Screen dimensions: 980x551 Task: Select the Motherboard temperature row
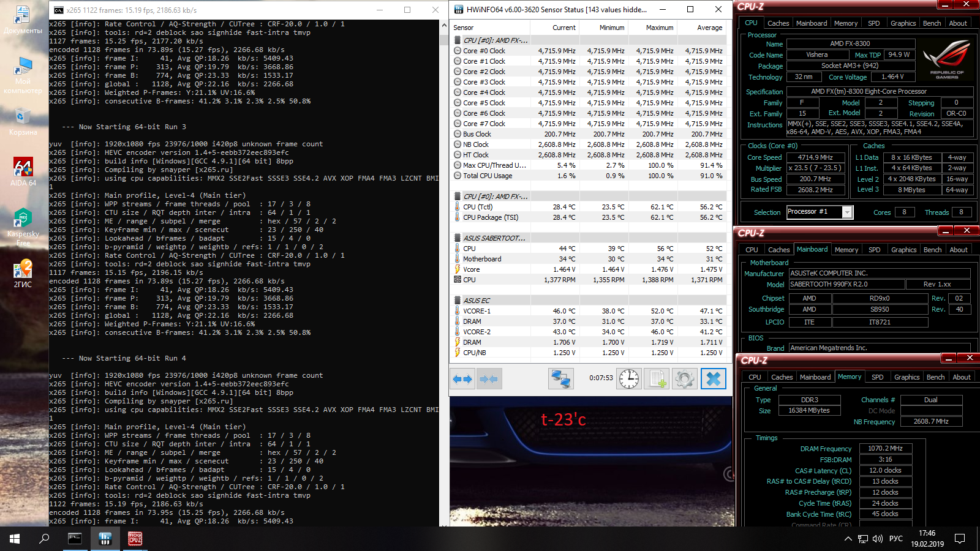pyautogui.click(x=588, y=259)
